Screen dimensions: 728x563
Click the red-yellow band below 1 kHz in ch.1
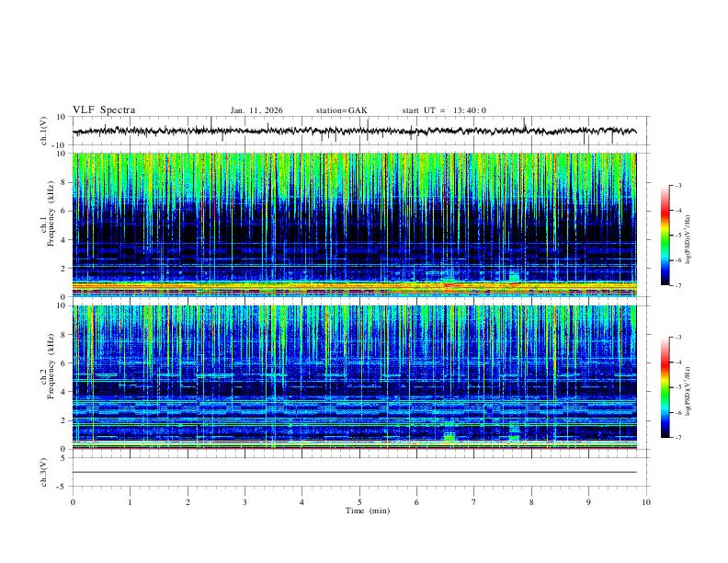(354, 287)
